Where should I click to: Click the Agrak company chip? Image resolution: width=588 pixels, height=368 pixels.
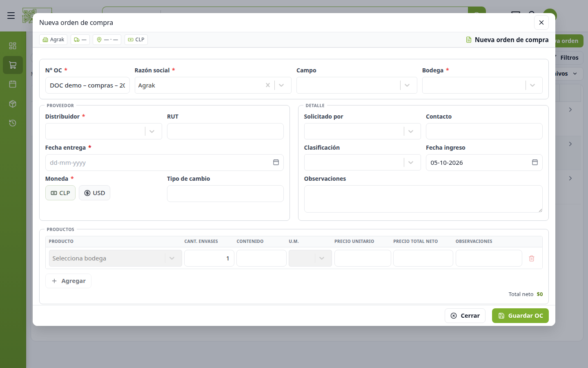point(53,40)
